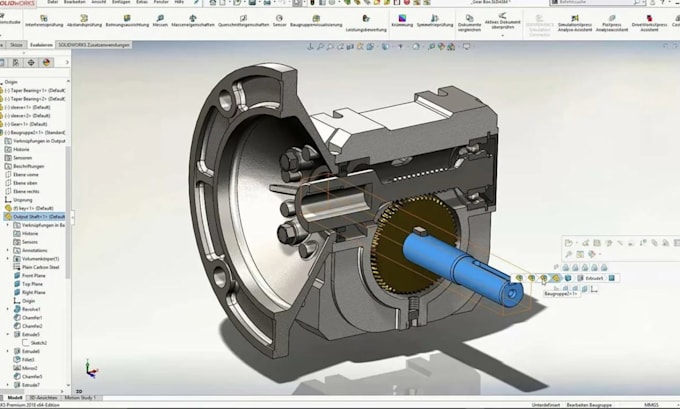
Task: Click the blue part icon in the breadcrumb
Action: pyautogui.click(x=568, y=278)
